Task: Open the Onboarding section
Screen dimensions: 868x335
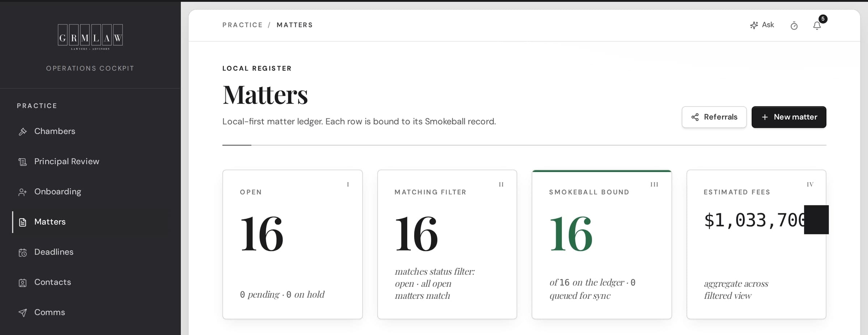Action: click(x=90, y=192)
